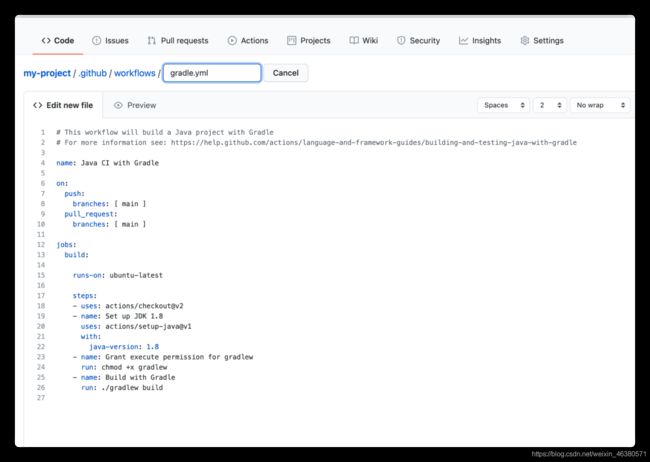The image size is (650, 462).
Task: Click 'name: Set up JDK 1.8' line
Action: (118, 316)
